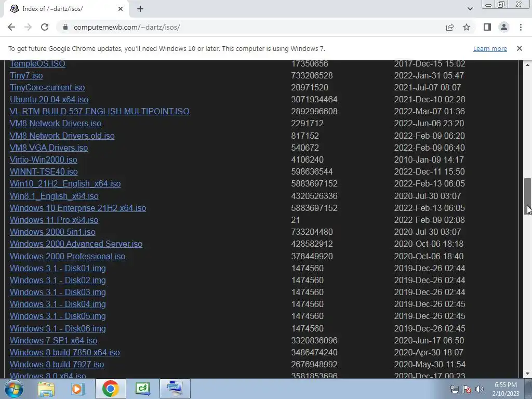The image size is (532, 399).
Task: Select date 2020-Apr-30 18:07
Action: point(429,352)
